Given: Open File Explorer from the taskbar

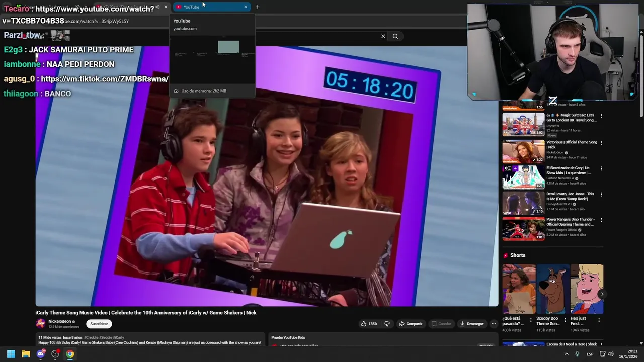Looking at the screenshot, I should pos(26,354).
